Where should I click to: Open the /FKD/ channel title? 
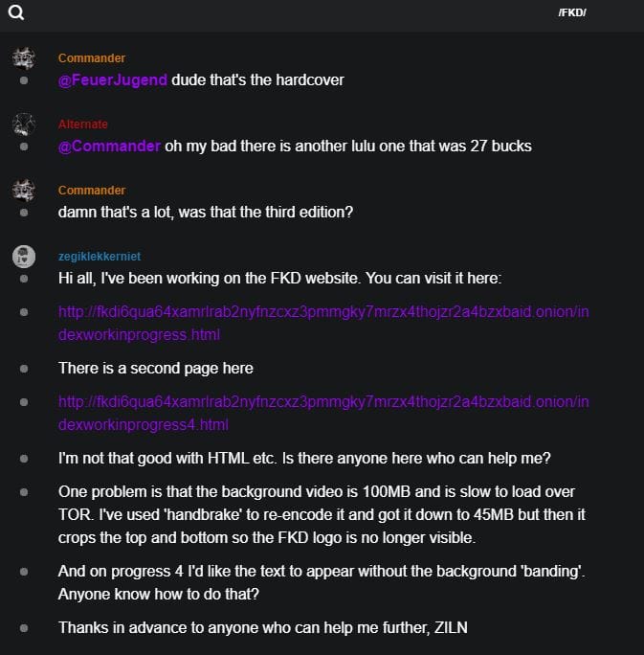(x=571, y=12)
